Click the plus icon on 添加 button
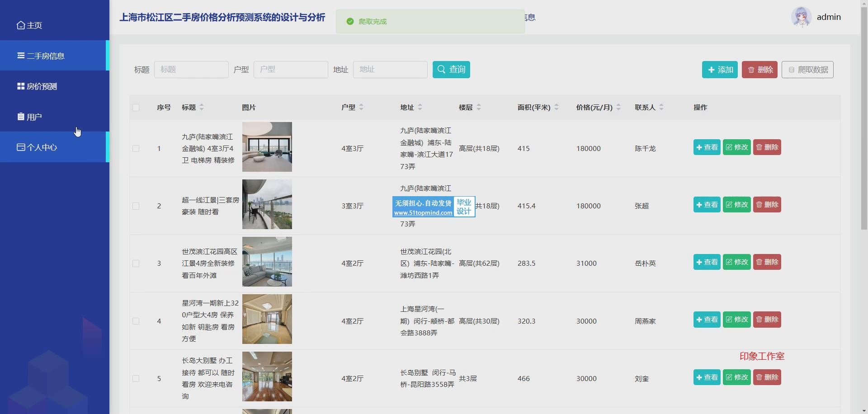This screenshot has height=414, width=868. (711, 70)
